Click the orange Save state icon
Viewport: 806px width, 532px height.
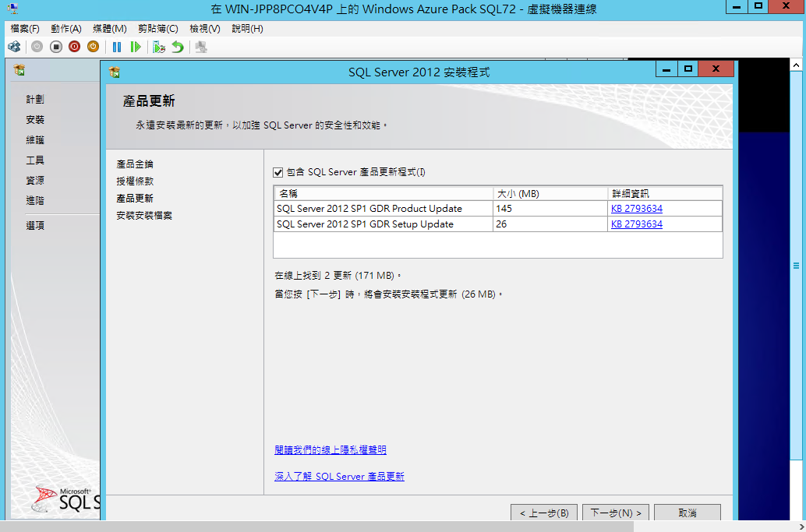tap(93, 48)
